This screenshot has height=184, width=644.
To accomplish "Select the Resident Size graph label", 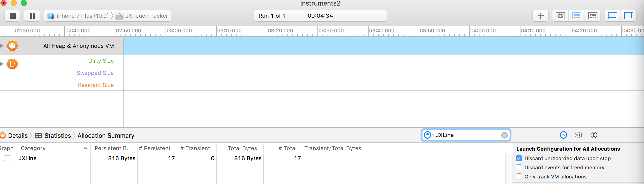I will click(x=96, y=85).
